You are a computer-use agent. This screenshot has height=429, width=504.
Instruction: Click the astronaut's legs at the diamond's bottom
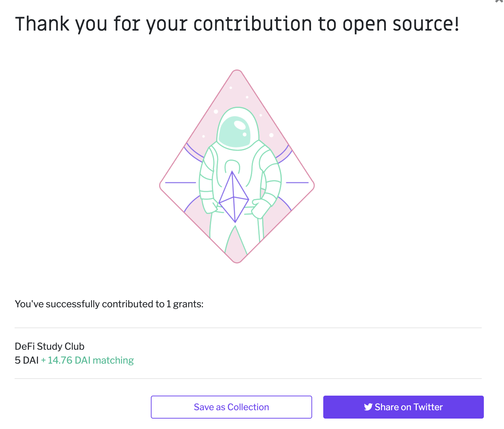pos(236,240)
